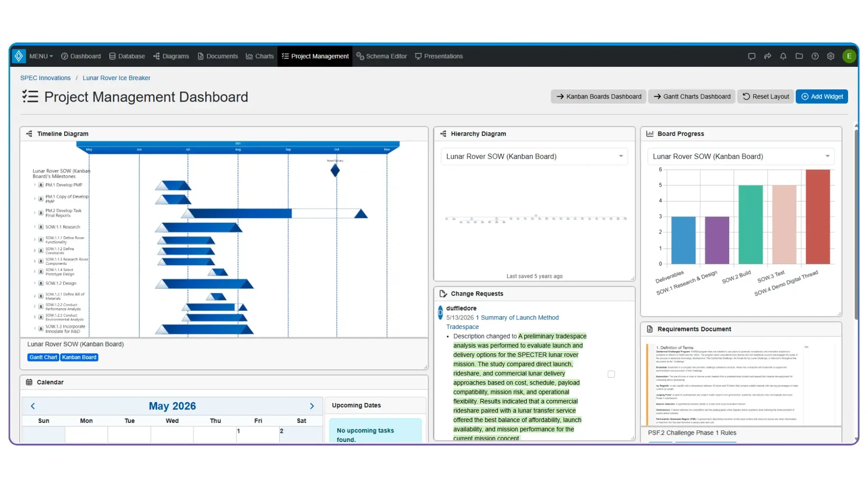Image resolution: width=868 pixels, height=488 pixels.
Task: Click the share arrow icon in the top bar
Action: tap(767, 56)
